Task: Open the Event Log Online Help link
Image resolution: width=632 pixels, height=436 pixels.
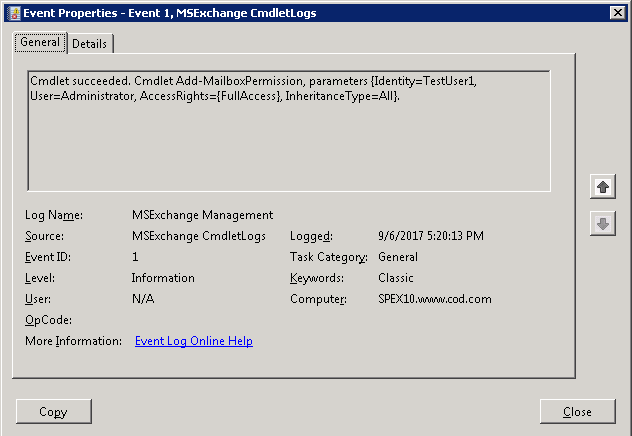Action: (x=194, y=341)
